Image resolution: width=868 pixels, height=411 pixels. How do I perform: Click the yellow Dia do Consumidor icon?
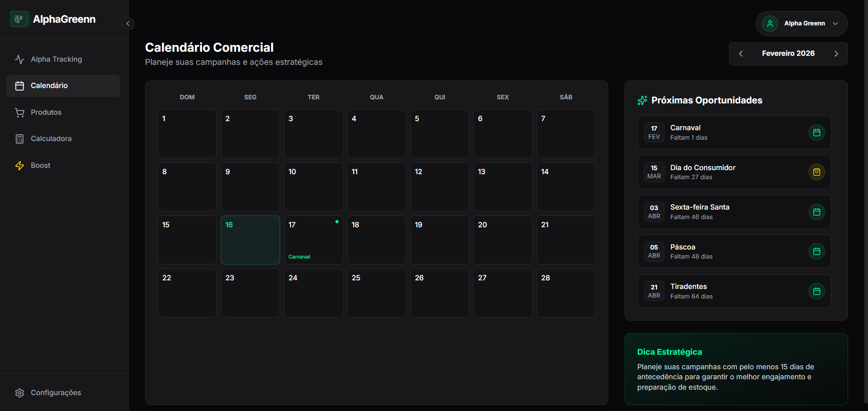816,172
